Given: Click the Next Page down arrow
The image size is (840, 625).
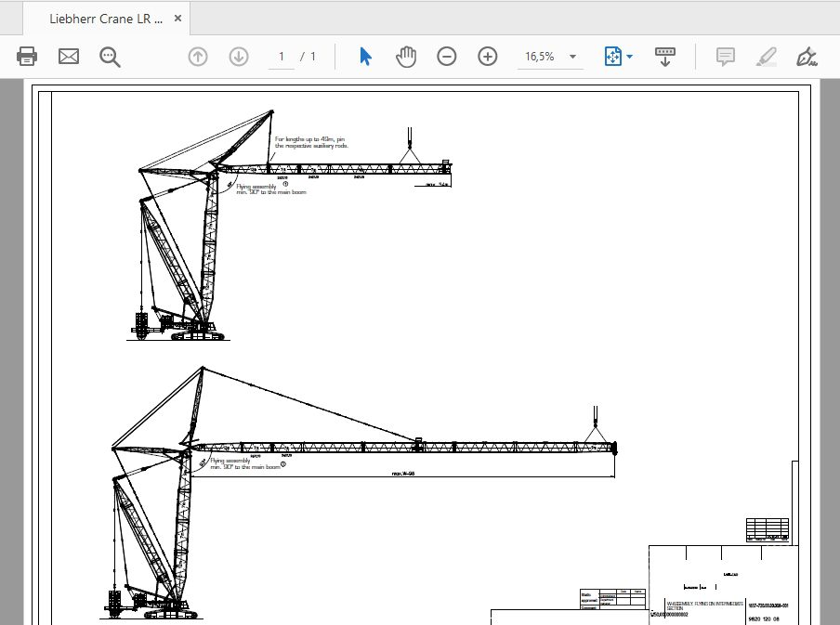Looking at the screenshot, I should (x=238, y=56).
